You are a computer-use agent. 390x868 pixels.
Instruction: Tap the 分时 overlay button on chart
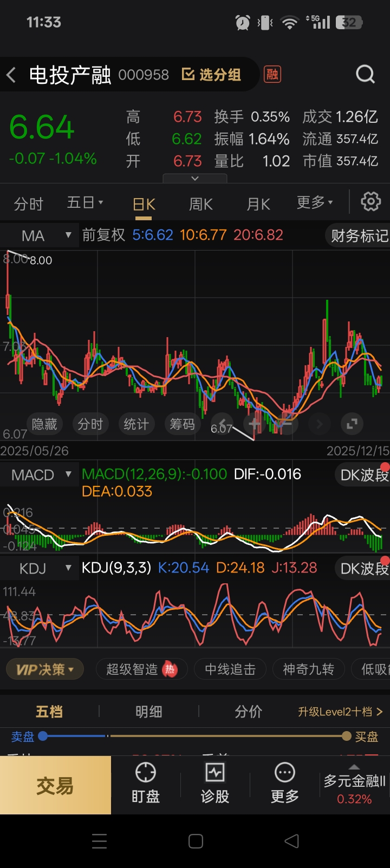pos(90,424)
